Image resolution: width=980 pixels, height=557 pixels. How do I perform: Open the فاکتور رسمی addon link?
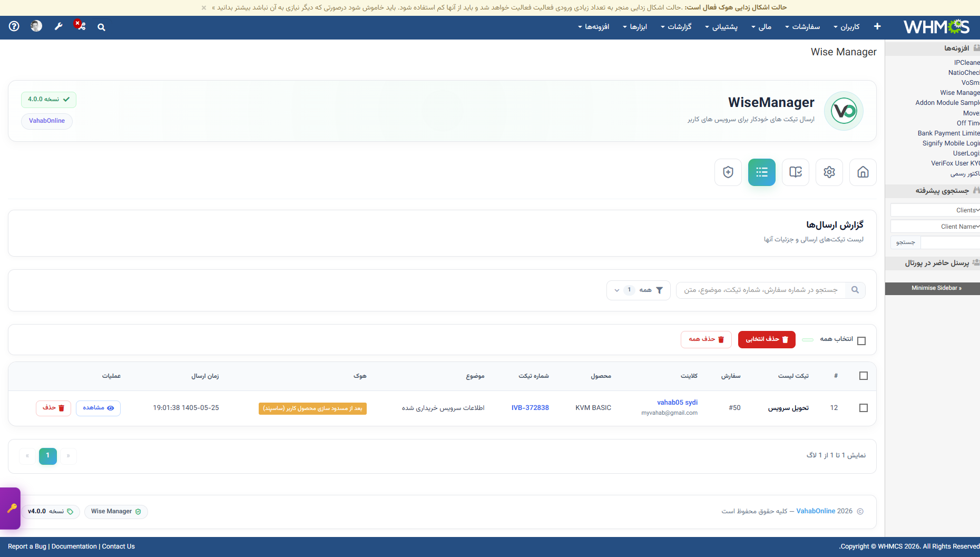pos(965,173)
